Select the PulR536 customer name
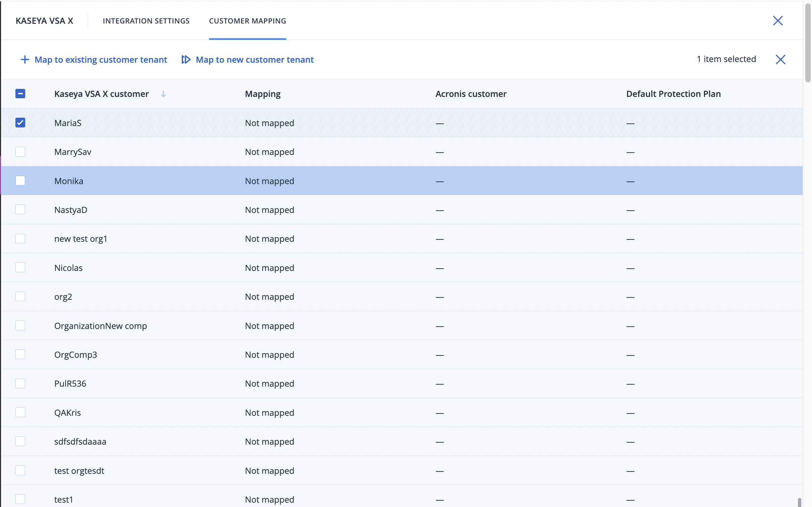 click(x=70, y=384)
